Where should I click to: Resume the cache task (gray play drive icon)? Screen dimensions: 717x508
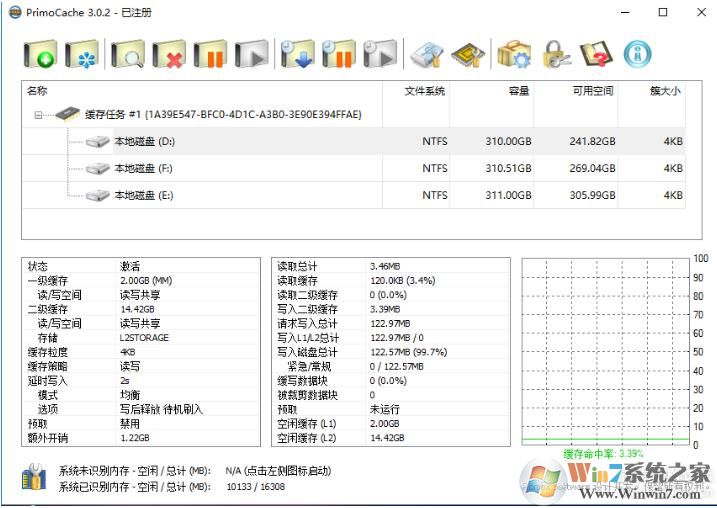tap(251, 54)
